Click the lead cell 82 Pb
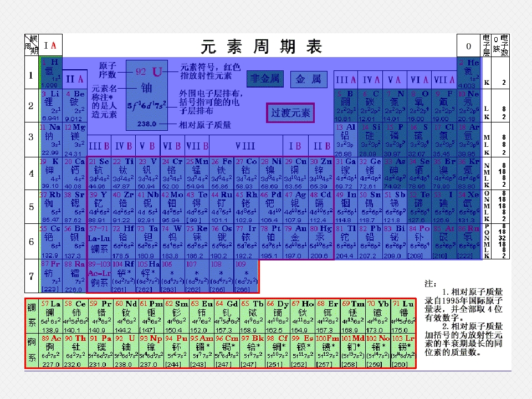 [x=370, y=241]
